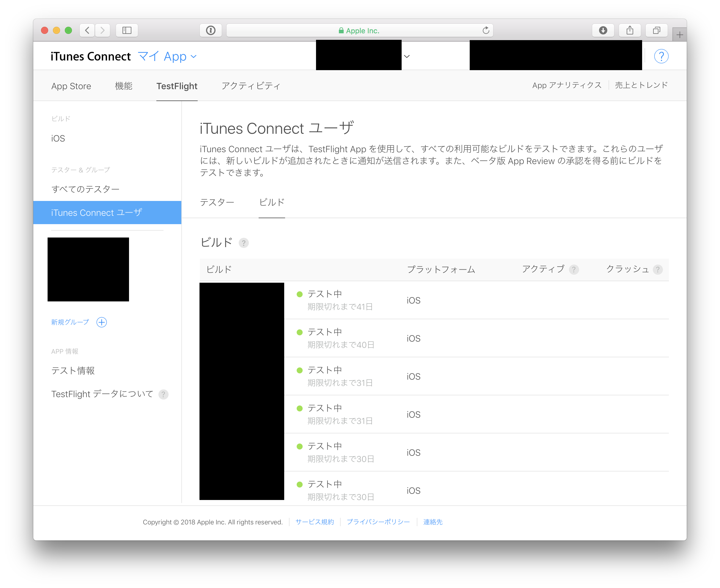720x588 pixels.
Task: Select build row expiring in 41日
Action: point(434,300)
